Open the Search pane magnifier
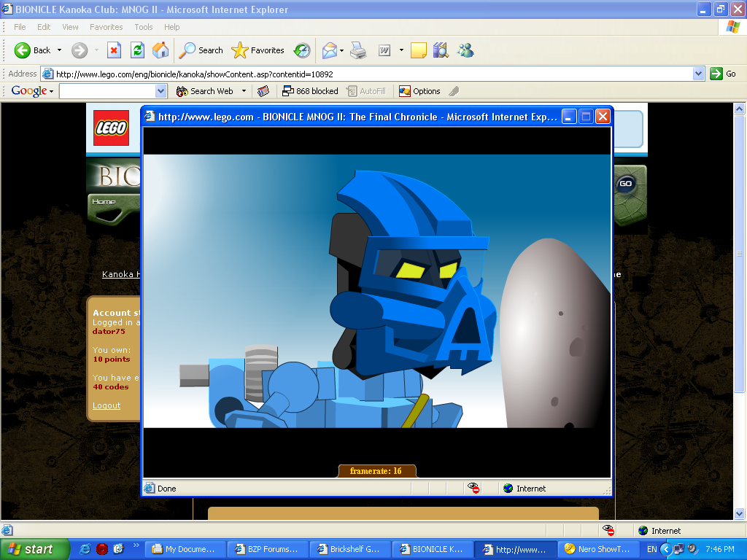The image size is (747, 560). 201,50
